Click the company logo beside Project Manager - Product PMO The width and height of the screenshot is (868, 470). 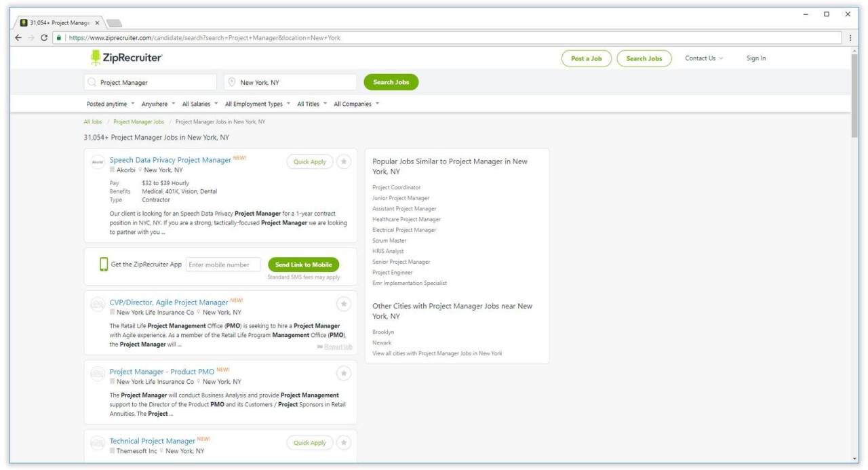(x=97, y=374)
